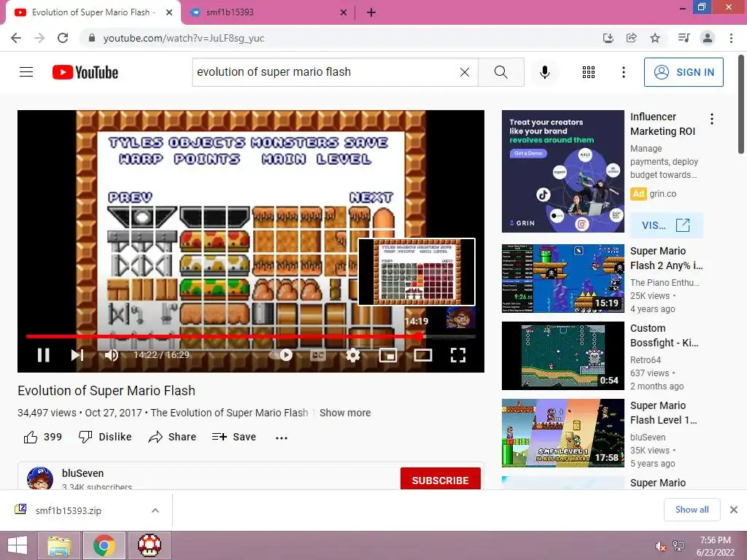The height and width of the screenshot is (560, 747).
Task: Click SIGN IN button
Action: click(684, 72)
